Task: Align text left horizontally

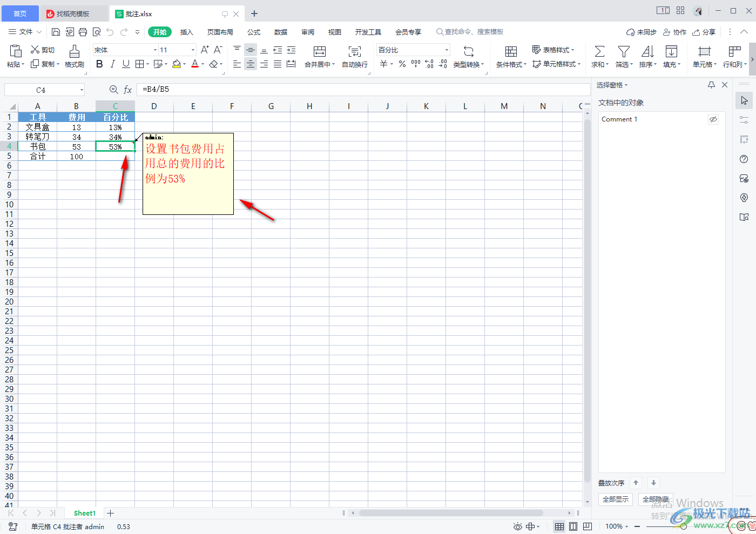Action: 237,64
